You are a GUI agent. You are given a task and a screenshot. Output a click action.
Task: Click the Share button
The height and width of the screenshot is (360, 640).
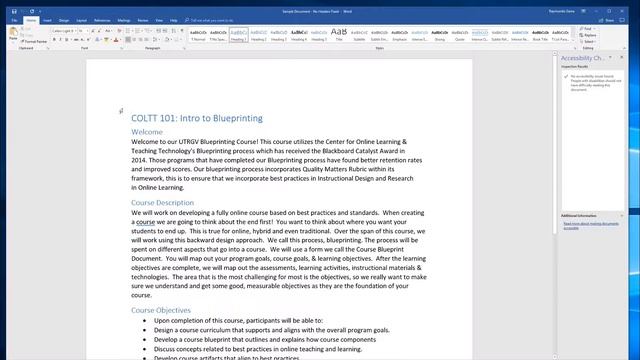[x=607, y=20]
